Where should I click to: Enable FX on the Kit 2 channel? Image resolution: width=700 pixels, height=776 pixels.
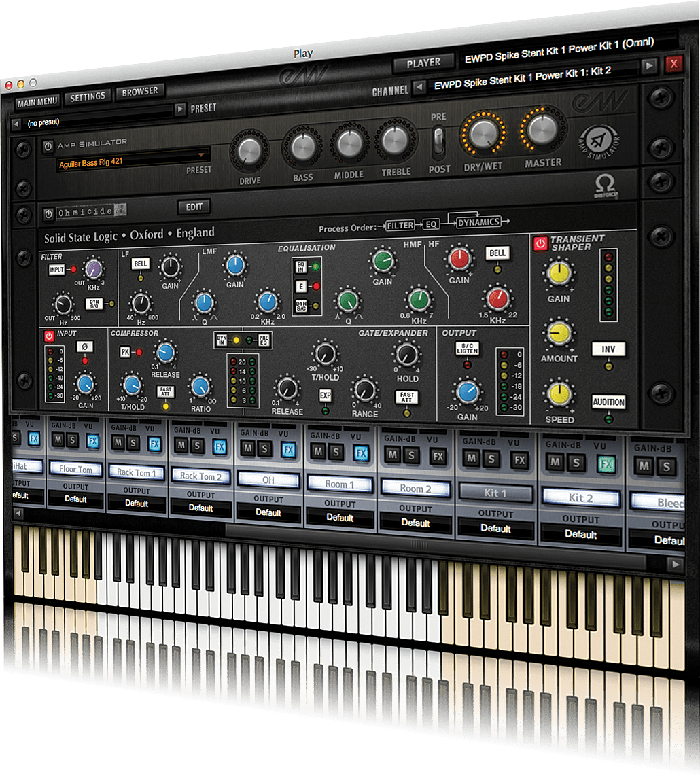(x=606, y=463)
